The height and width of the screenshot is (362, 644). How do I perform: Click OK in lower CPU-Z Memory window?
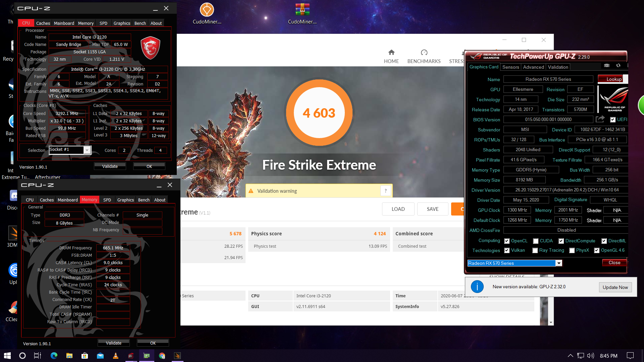tap(153, 343)
